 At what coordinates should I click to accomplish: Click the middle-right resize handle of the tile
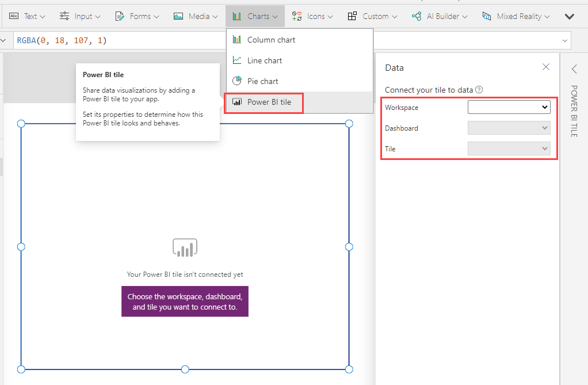pos(349,246)
